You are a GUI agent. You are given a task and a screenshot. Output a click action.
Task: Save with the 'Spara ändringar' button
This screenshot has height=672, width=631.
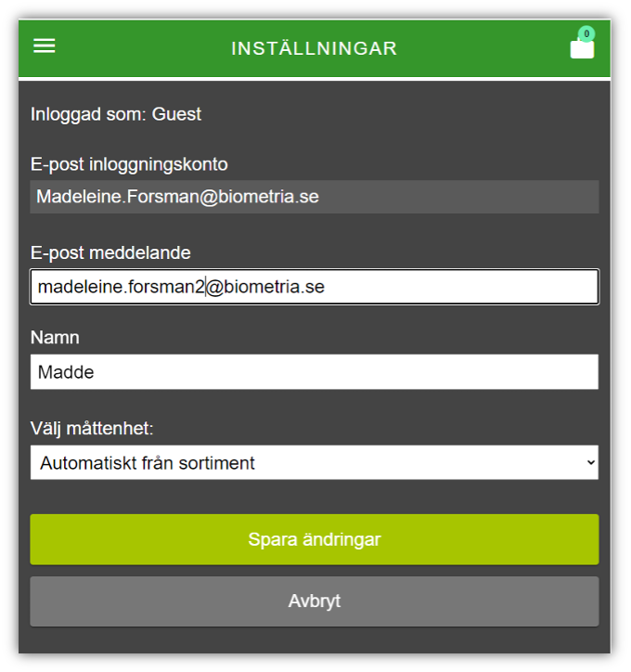pyautogui.click(x=315, y=539)
